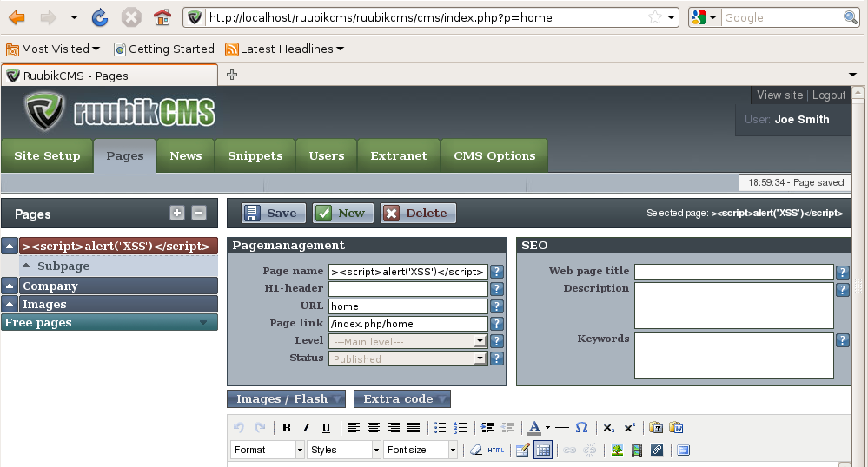Open the HTML source editor
The height and width of the screenshot is (467, 868).
coord(496,450)
